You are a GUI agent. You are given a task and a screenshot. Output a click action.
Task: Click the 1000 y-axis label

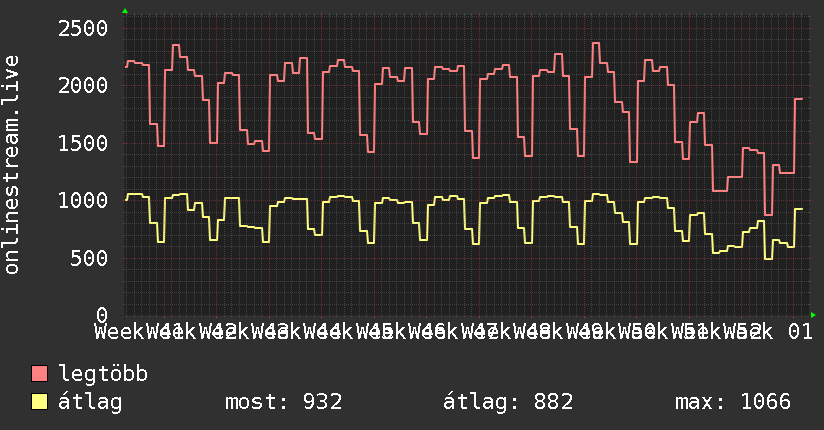coord(81,201)
